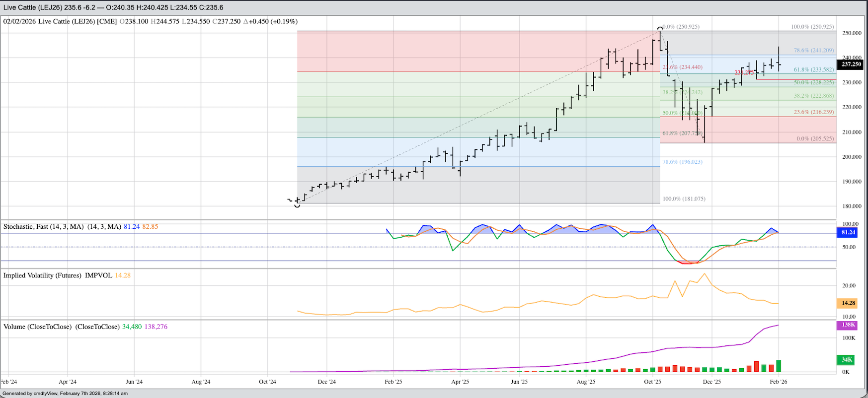Click the Fibonacci anchor circle at the chart high
This screenshot has height=398, width=868.
pyautogui.click(x=660, y=29)
